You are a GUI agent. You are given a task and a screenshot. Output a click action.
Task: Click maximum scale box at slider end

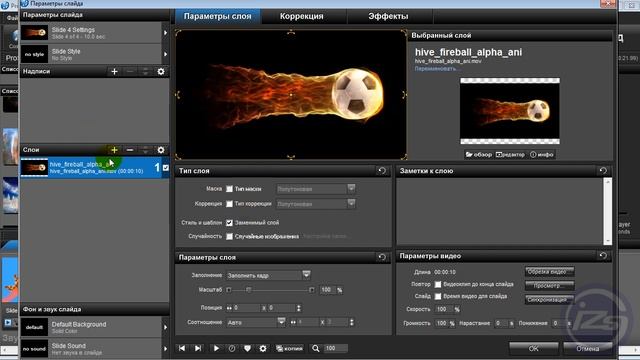pos(312,290)
